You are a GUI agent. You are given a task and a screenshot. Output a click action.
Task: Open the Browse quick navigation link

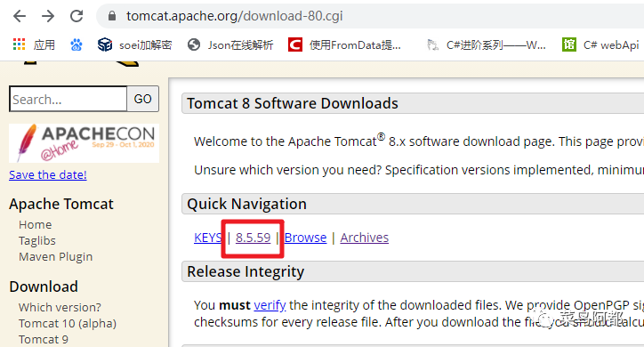tap(306, 238)
